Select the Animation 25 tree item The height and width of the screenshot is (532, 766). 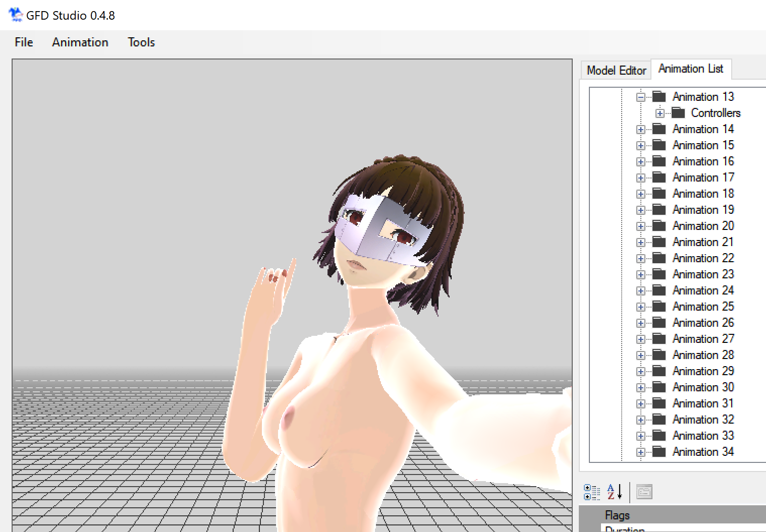[703, 307]
